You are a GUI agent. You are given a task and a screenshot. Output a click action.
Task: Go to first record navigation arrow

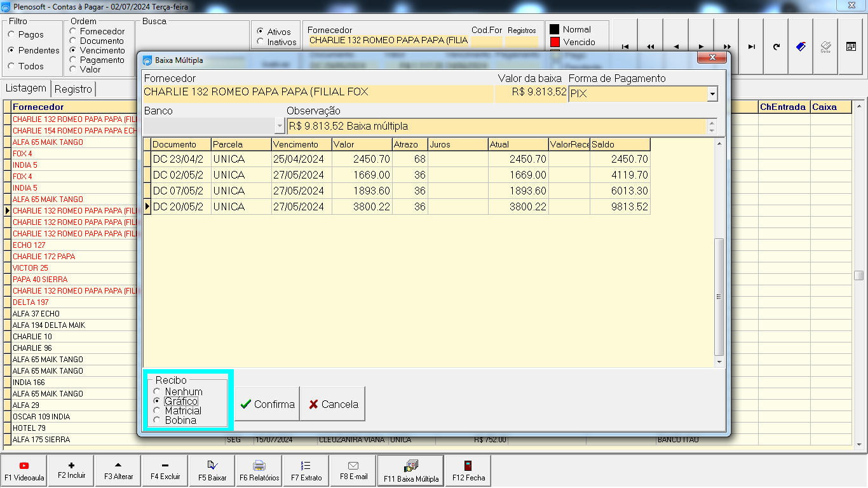point(625,46)
